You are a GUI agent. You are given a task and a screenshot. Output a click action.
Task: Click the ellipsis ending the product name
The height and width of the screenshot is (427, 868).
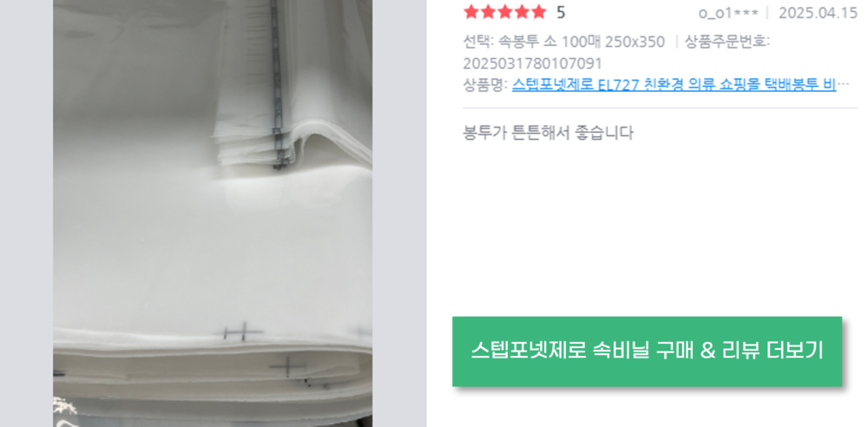[843, 85]
